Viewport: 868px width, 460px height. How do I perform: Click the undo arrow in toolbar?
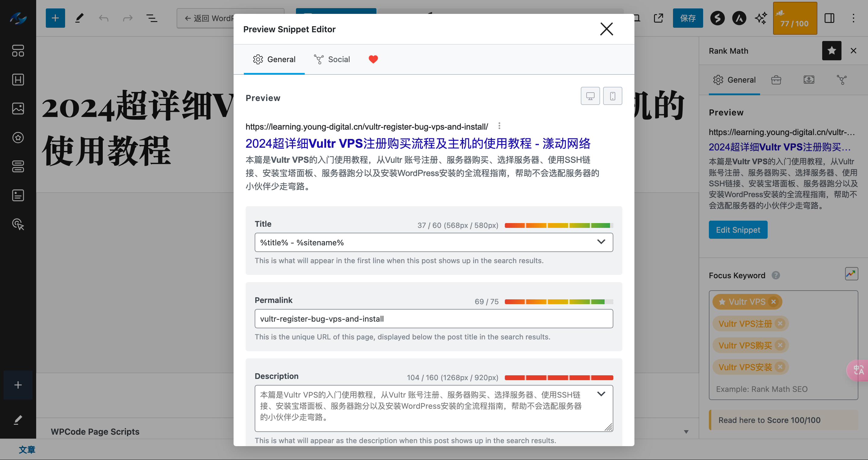coord(103,18)
